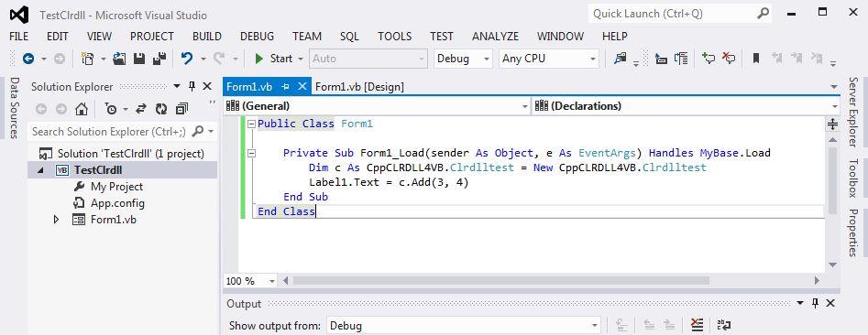Click the display parameter info icon

[x=681, y=59]
